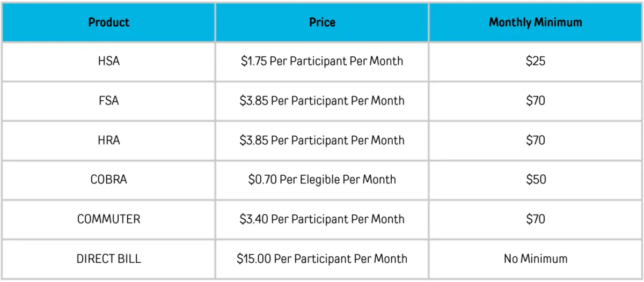Click the FSA $3.85 price cell
644x282 pixels.
tap(322, 101)
